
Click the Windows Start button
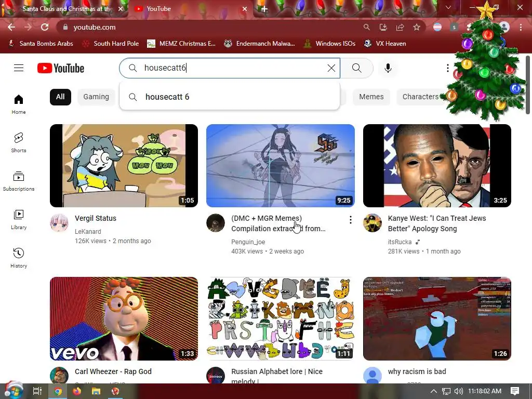[x=13, y=391]
